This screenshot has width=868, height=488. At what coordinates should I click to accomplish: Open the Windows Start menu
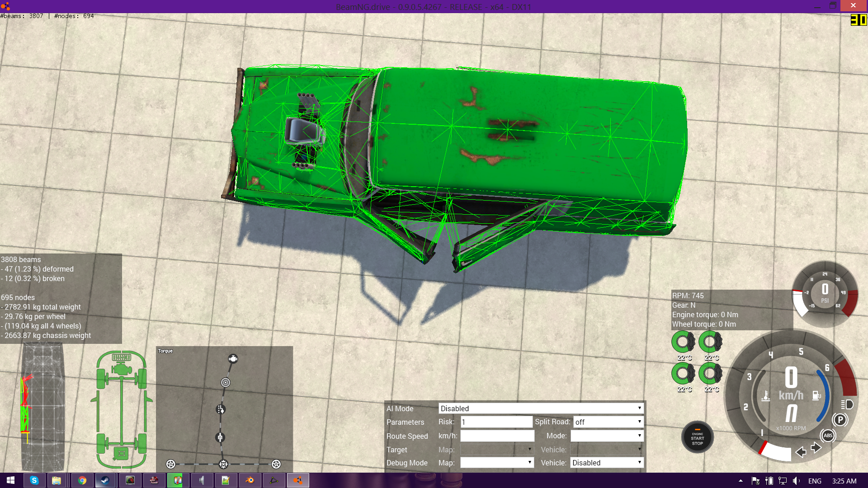(10, 480)
